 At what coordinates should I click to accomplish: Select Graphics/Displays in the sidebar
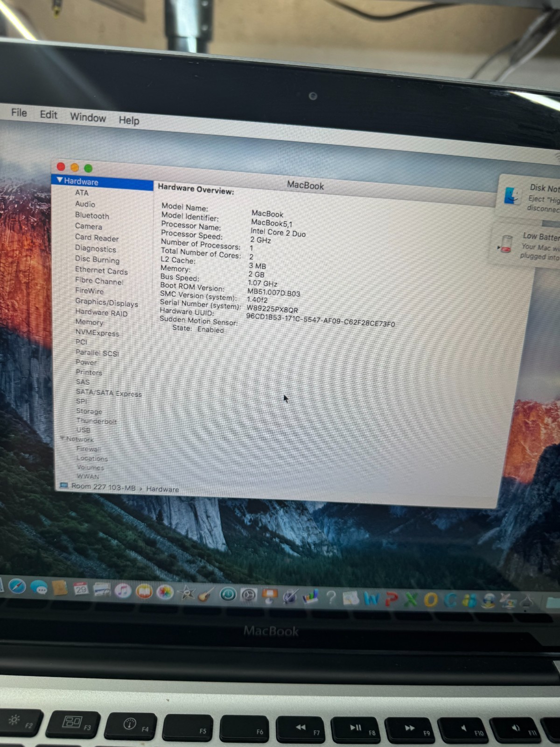(x=106, y=303)
